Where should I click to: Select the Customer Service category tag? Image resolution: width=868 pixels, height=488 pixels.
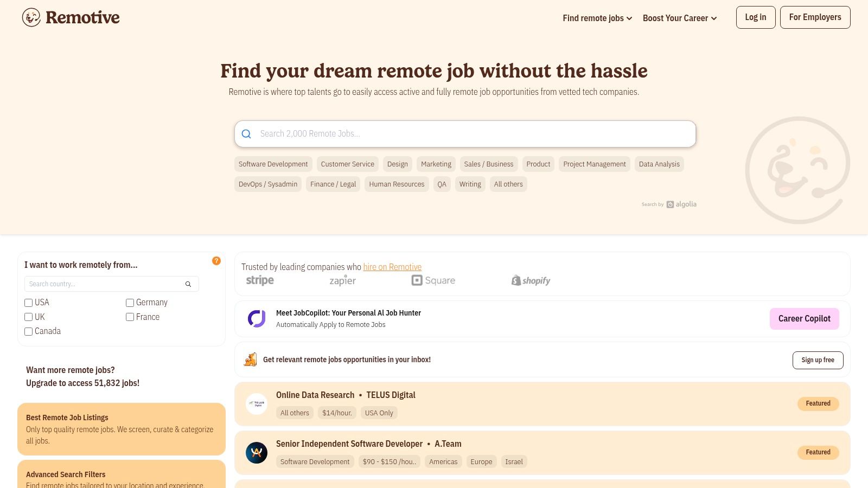(x=347, y=164)
